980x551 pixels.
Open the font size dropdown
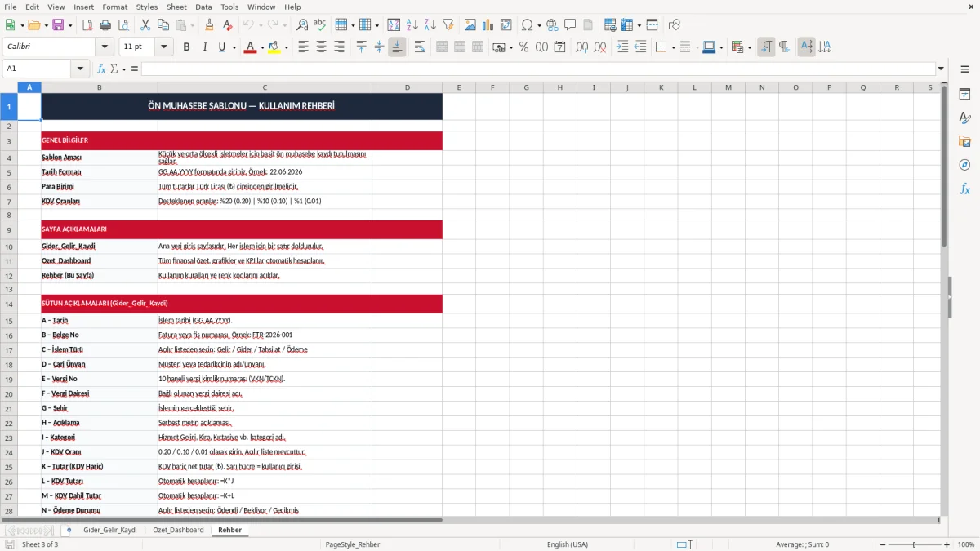[x=164, y=47]
